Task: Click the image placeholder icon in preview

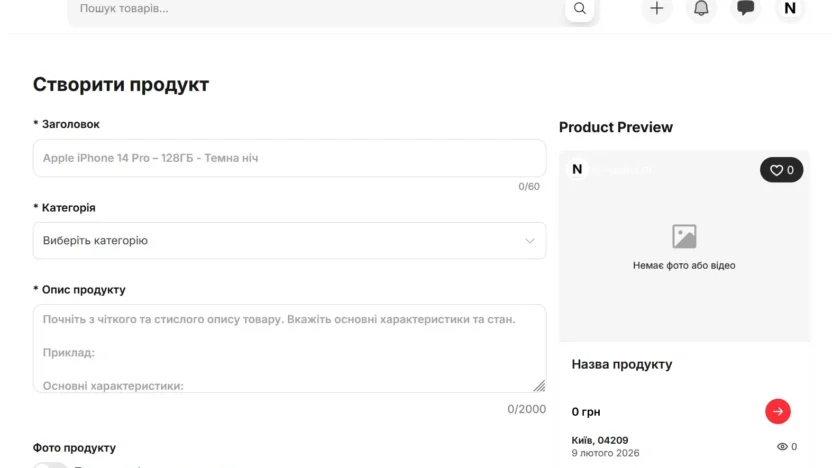Action: tap(684, 237)
